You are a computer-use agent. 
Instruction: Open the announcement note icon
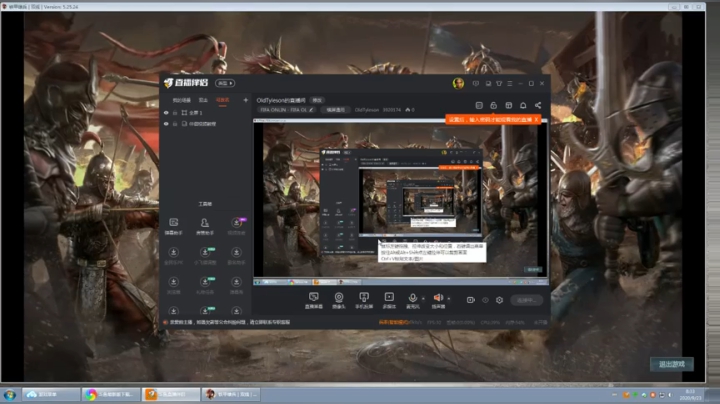[479, 105]
